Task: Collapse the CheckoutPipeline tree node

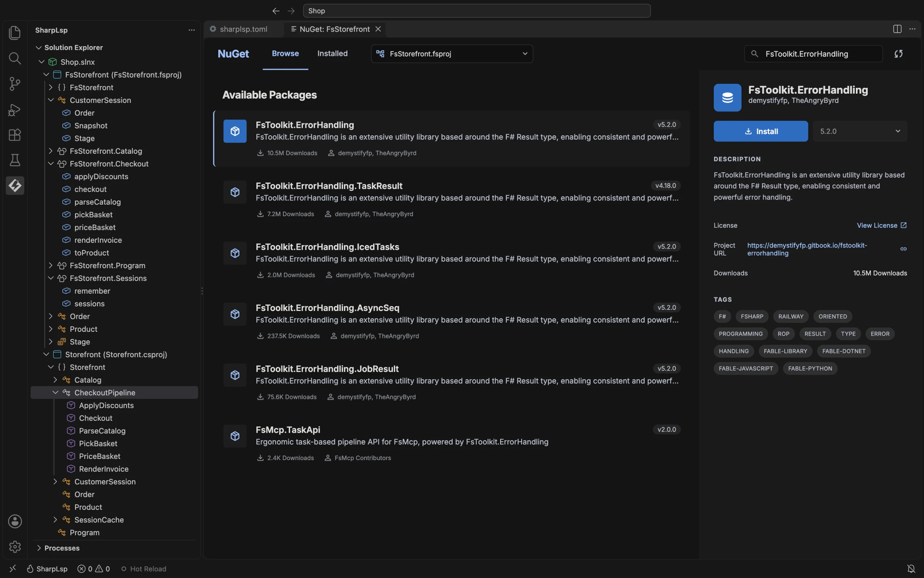Action: pyautogui.click(x=55, y=393)
